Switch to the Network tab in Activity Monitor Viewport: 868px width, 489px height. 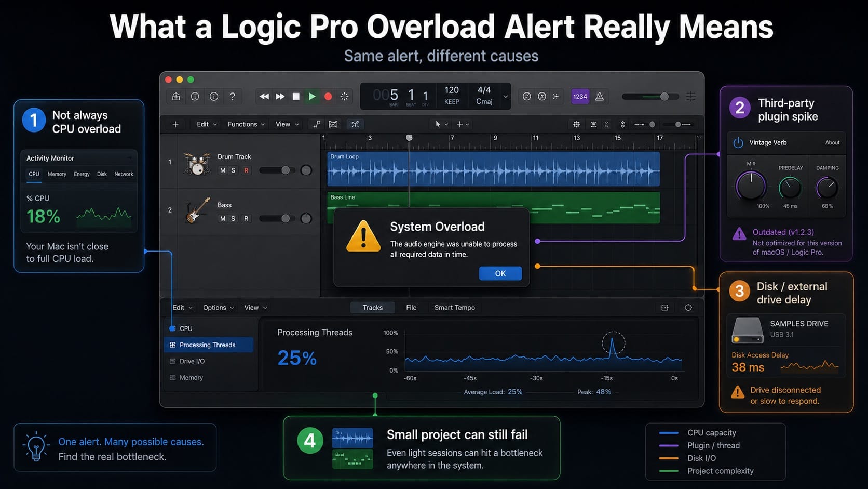point(124,174)
